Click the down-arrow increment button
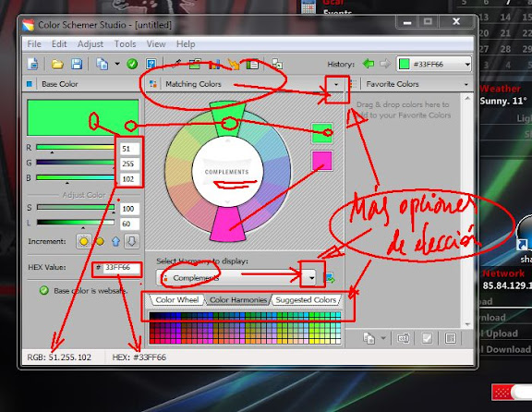This screenshot has height=412, width=532. pos(132,241)
